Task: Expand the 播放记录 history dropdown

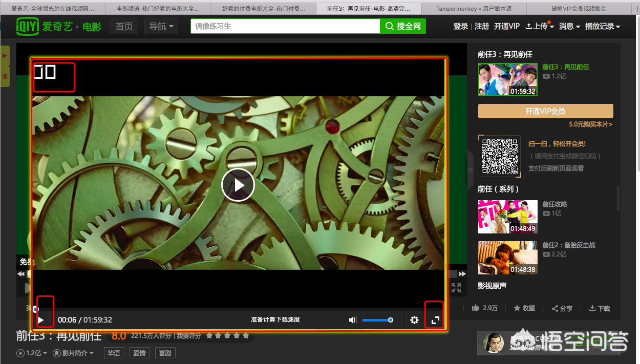Action: tap(602, 26)
